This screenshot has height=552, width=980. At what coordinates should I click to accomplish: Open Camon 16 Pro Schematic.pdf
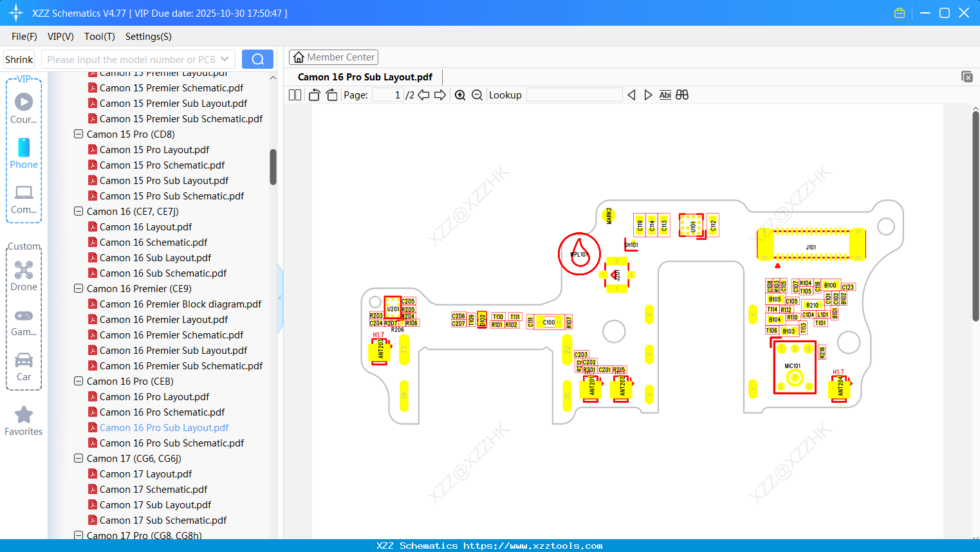point(162,412)
